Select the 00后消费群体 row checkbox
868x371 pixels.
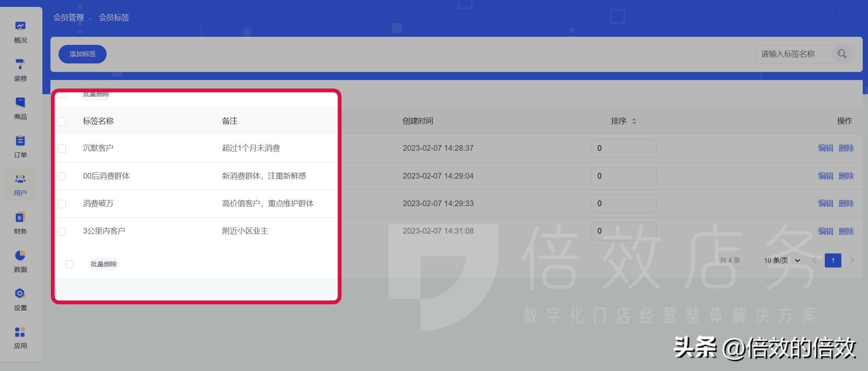(62, 176)
